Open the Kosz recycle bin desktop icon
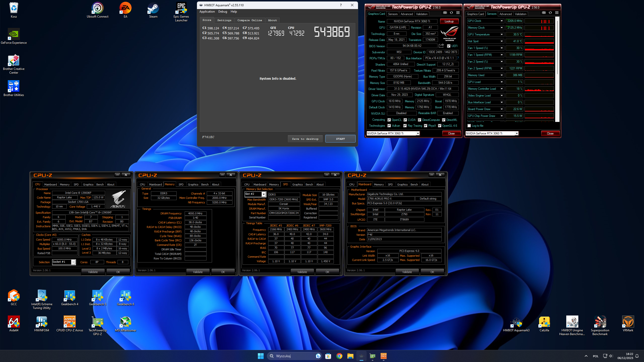The width and height of the screenshot is (644, 362). click(x=14, y=10)
